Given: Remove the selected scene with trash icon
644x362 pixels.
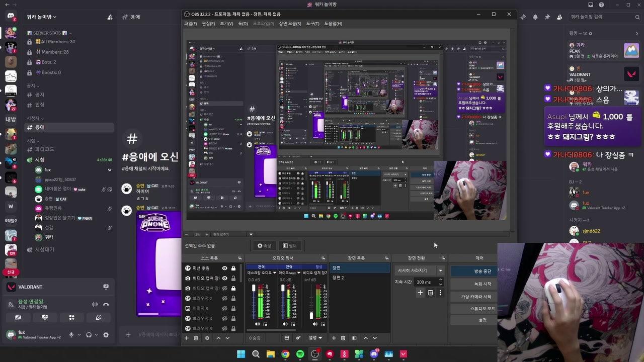Looking at the screenshot, I should [343, 338].
